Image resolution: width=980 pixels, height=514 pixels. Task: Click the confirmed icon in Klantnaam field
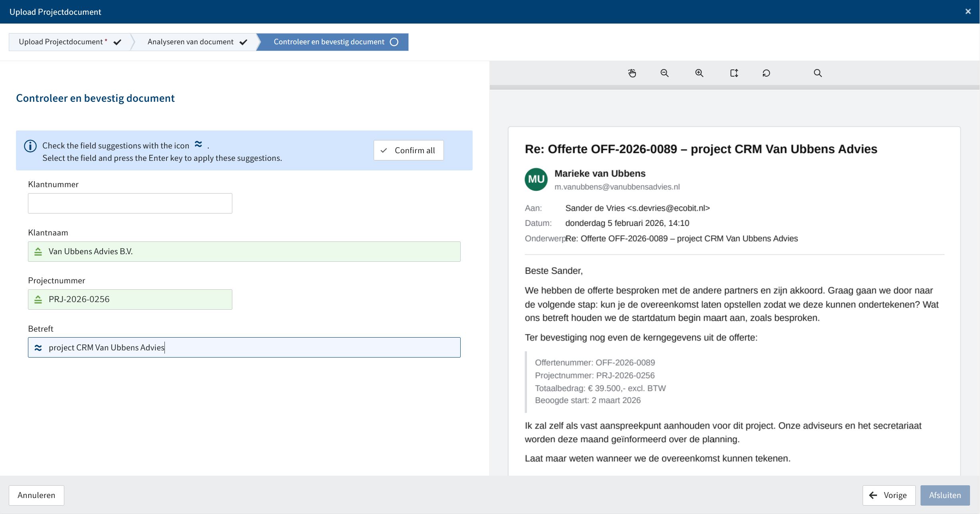38,252
